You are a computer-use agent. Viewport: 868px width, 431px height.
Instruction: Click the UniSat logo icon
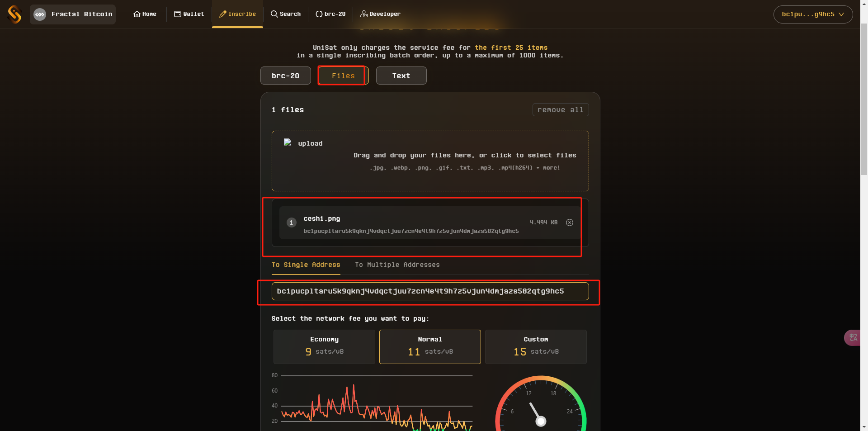tap(14, 14)
